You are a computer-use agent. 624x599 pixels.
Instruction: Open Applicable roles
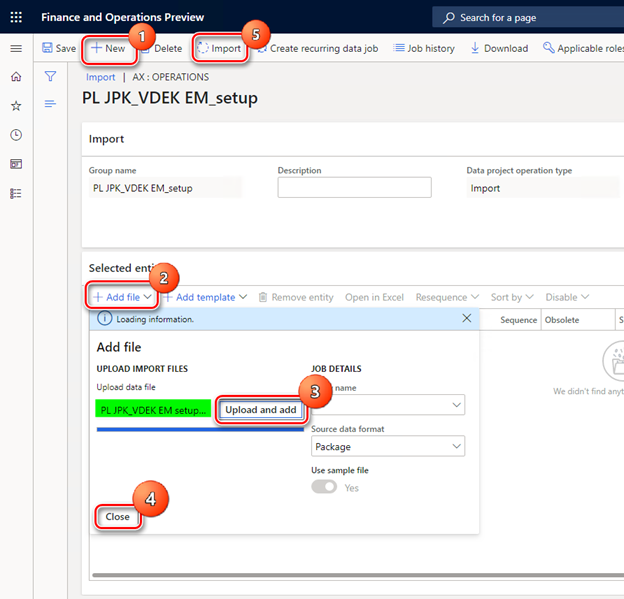point(583,49)
